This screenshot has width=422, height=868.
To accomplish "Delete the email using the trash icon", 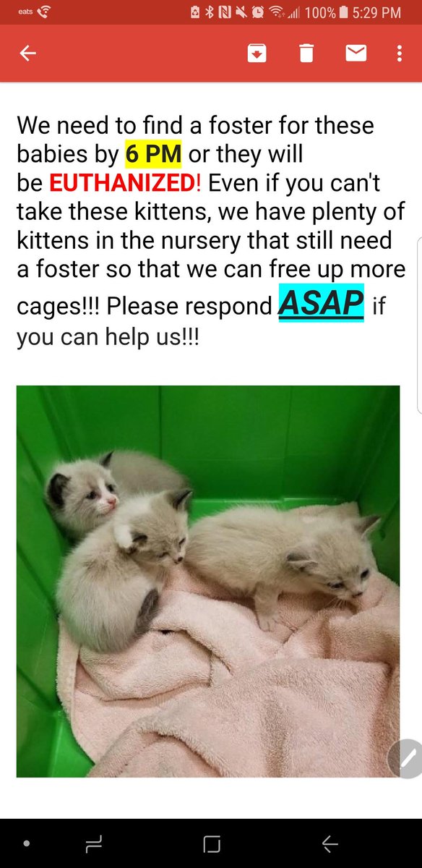I will pos(306,53).
